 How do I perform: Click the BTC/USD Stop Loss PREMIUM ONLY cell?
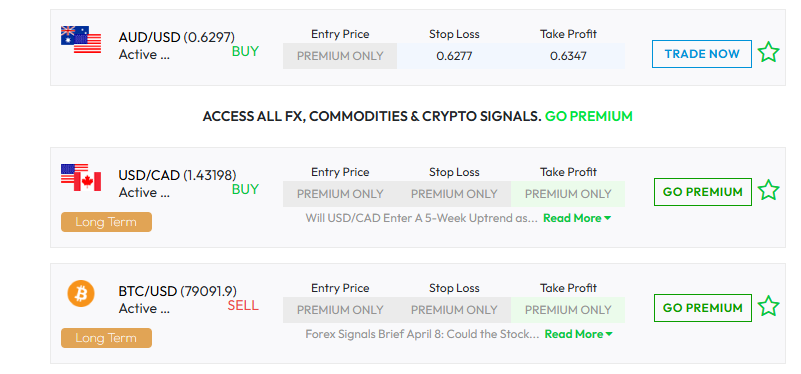pyautogui.click(x=454, y=310)
